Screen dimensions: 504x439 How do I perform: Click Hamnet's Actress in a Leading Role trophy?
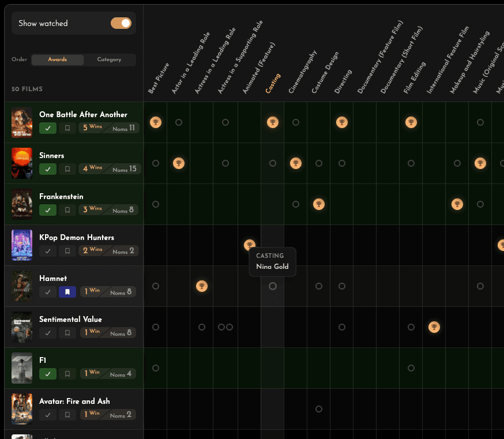click(x=202, y=286)
